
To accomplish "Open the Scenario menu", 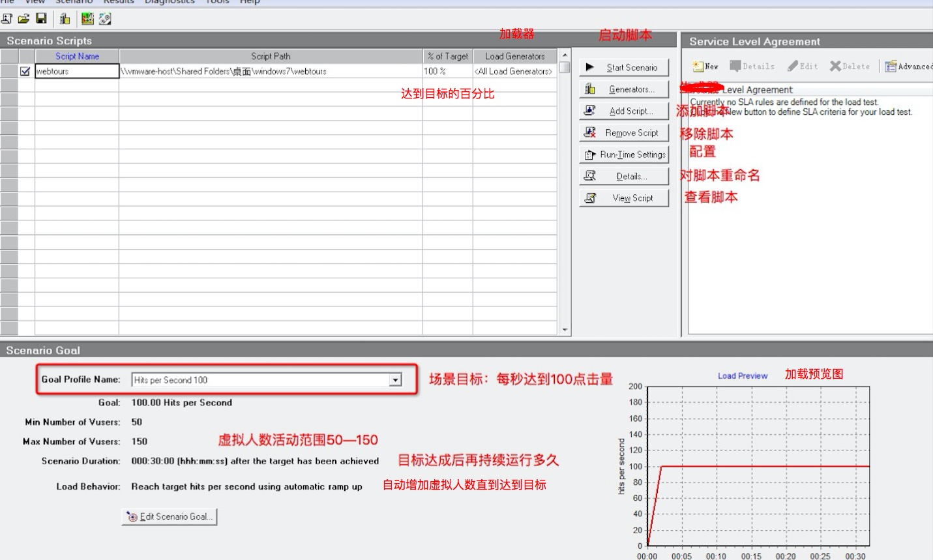I will pyautogui.click(x=73, y=2).
